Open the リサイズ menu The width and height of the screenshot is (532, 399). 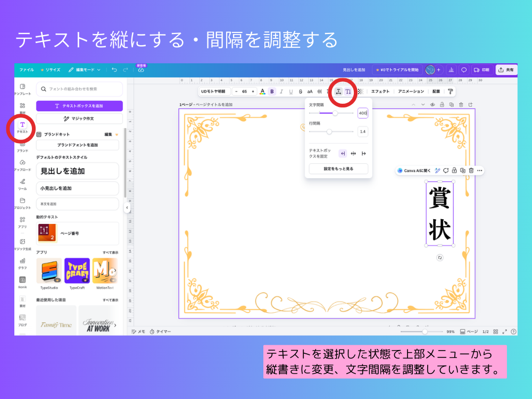(50, 70)
